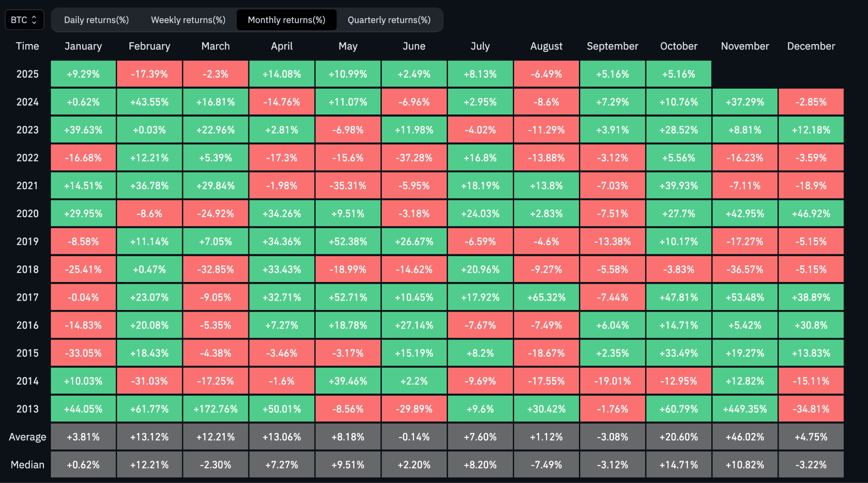Select the March 2013 +172.76% cell
Screen dimensions: 868x483
[x=215, y=409]
